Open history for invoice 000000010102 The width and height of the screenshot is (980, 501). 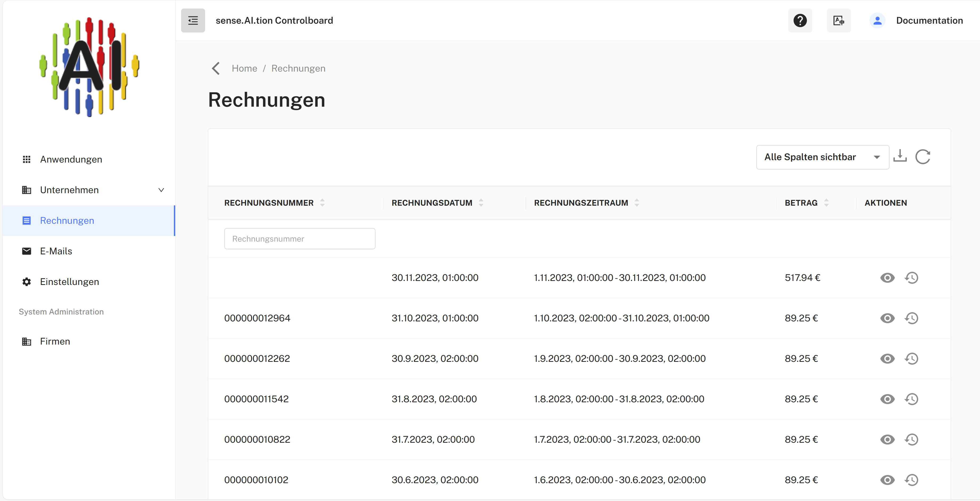pos(912,480)
